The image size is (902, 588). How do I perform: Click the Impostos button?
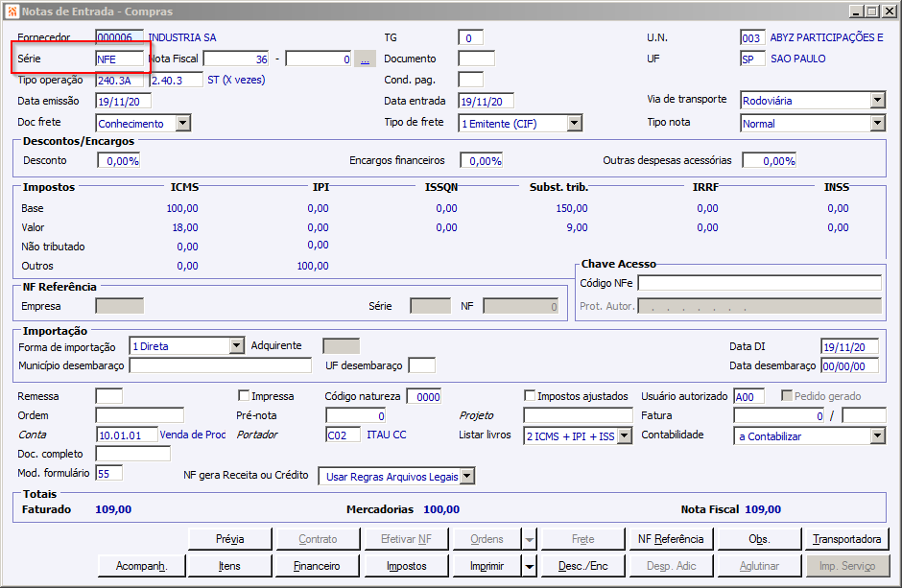click(407, 566)
